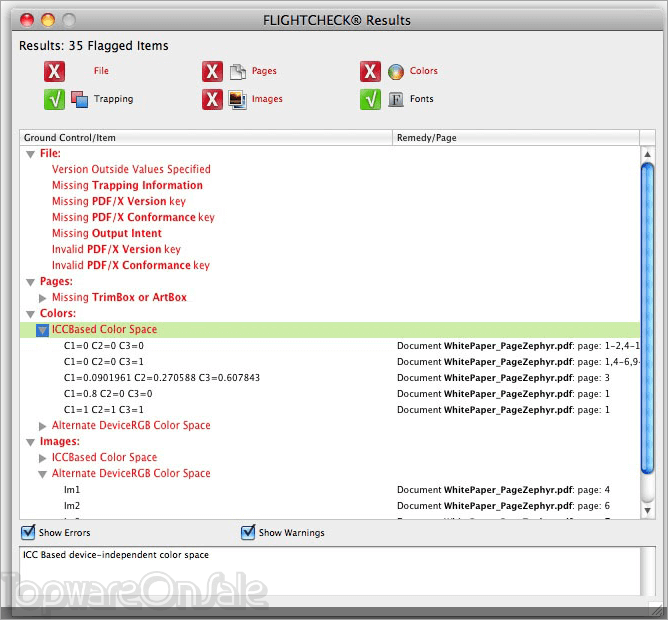This screenshot has width=668, height=620.
Task: Click the Images category label
Action: pos(267,99)
